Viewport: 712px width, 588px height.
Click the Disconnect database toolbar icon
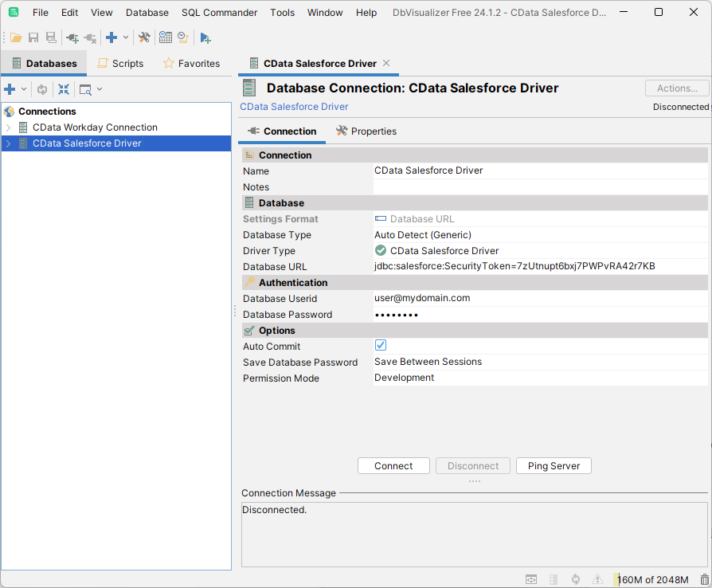tap(90, 37)
